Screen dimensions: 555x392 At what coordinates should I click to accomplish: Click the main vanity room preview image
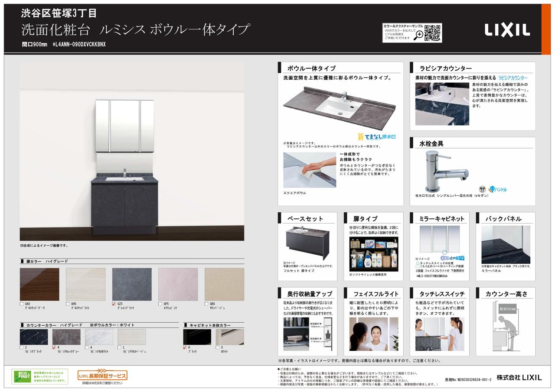click(x=132, y=151)
